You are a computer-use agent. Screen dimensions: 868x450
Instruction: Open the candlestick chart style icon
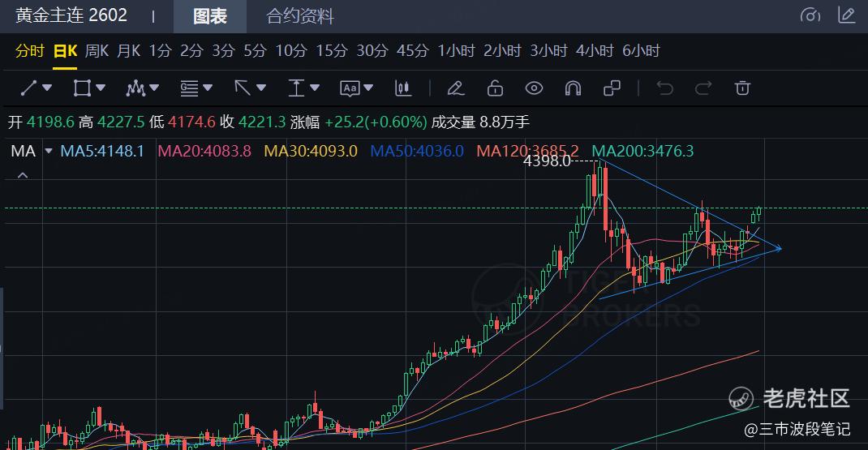pyautogui.click(x=403, y=88)
